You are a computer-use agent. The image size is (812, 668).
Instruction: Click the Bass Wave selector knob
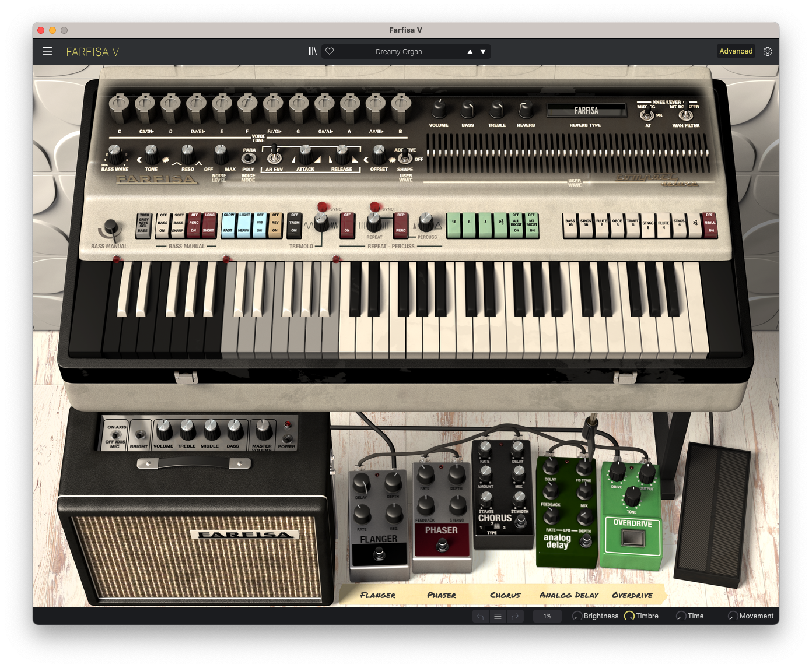tap(115, 155)
